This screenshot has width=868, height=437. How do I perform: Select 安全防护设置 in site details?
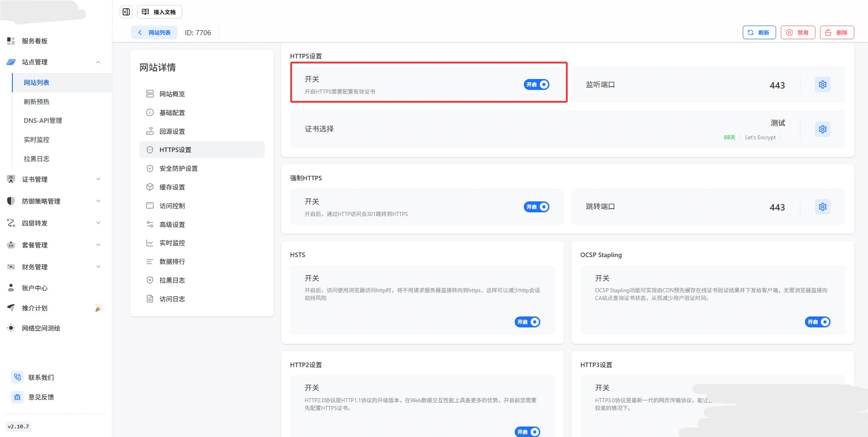tap(178, 168)
